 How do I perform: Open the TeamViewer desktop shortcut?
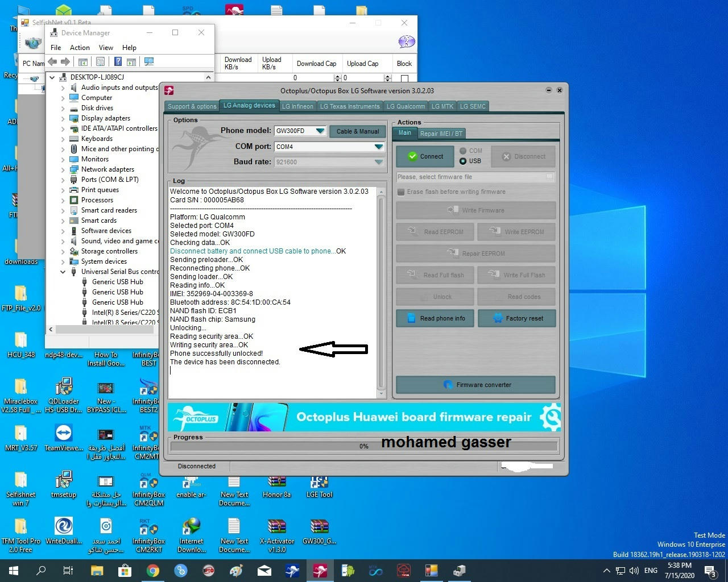pos(64,438)
